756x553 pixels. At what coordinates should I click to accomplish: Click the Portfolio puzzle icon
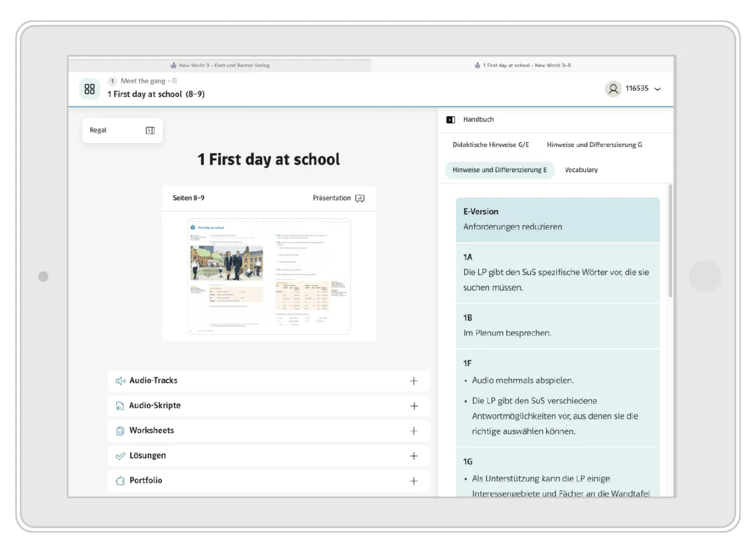[x=120, y=480]
